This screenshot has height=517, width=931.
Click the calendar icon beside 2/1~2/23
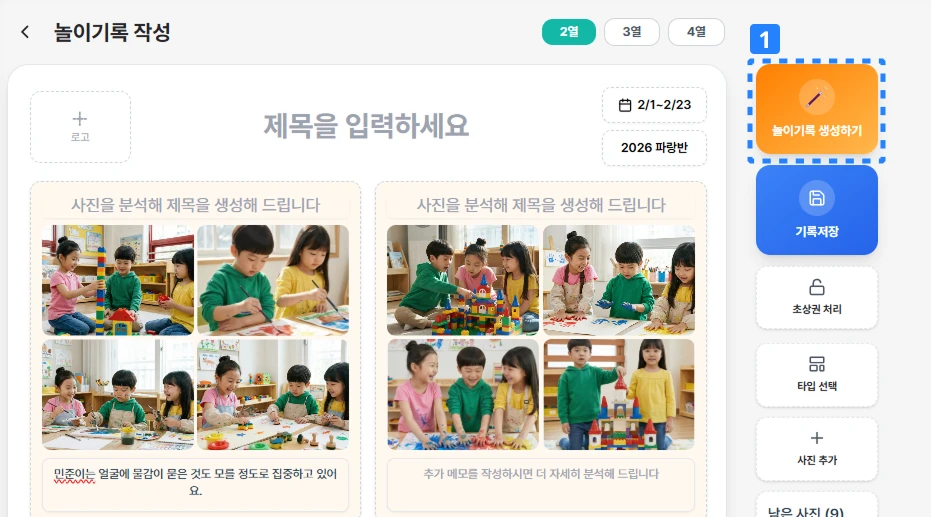pyautogui.click(x=625, y=105)
